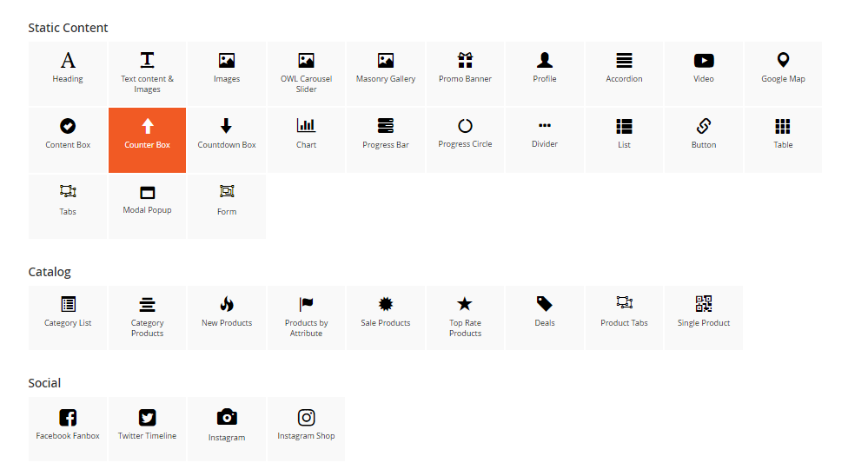Image resolution: width=868 pixels, height=476 pixels.
Task: Pick the highlighted Counter Box tile
Action: [x=147, y=140]
